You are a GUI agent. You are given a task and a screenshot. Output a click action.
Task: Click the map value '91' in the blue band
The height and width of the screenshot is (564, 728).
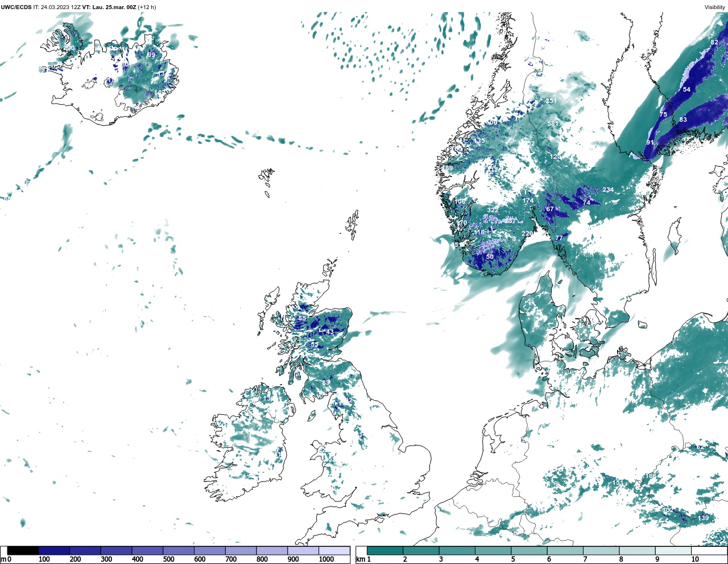(x=650, y=142)
